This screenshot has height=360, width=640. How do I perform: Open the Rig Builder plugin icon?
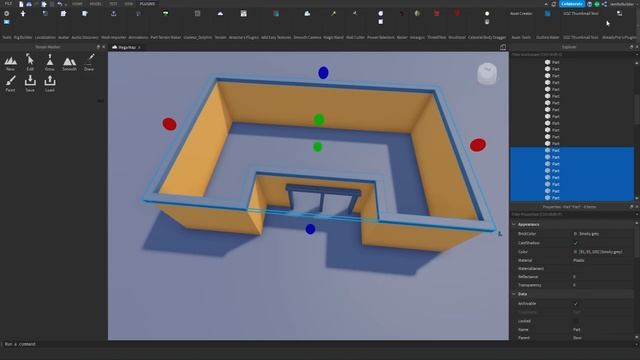[23, 13]
